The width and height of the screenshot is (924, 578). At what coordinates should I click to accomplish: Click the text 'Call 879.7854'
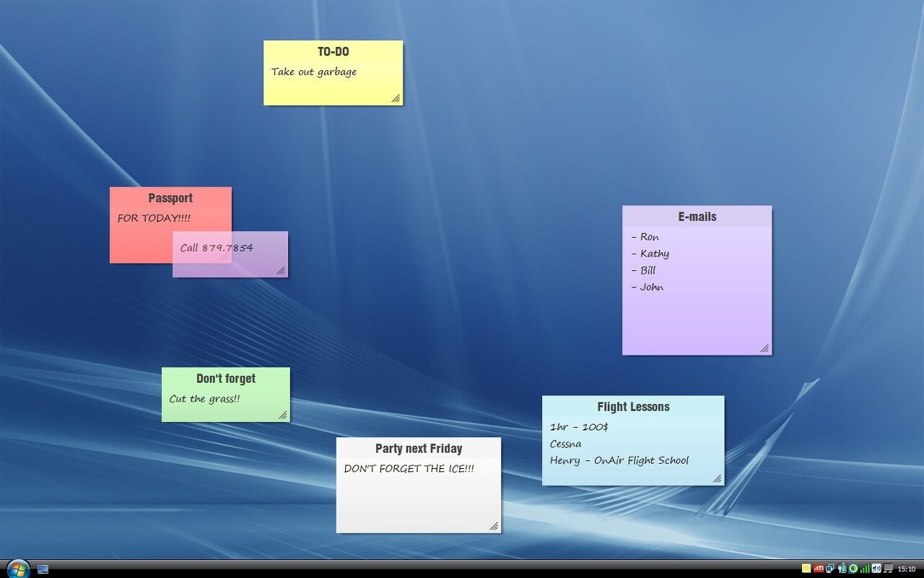pos(217,248)
